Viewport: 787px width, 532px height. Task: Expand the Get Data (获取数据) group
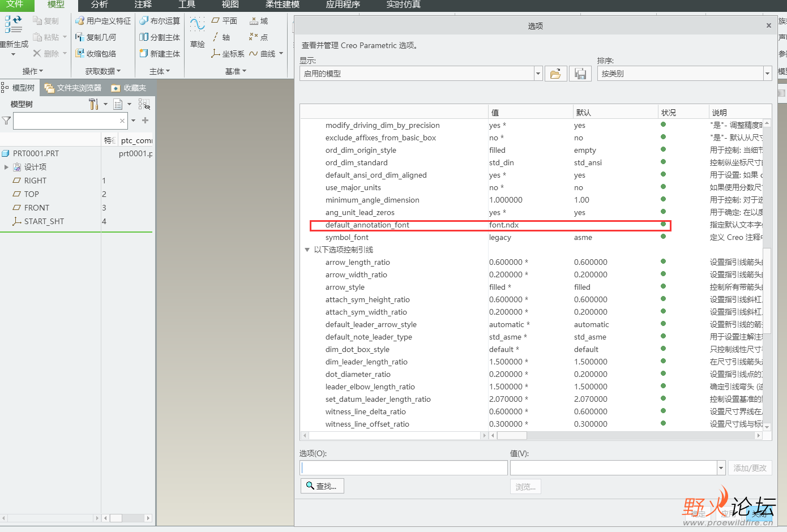click(x=103, y=71)
